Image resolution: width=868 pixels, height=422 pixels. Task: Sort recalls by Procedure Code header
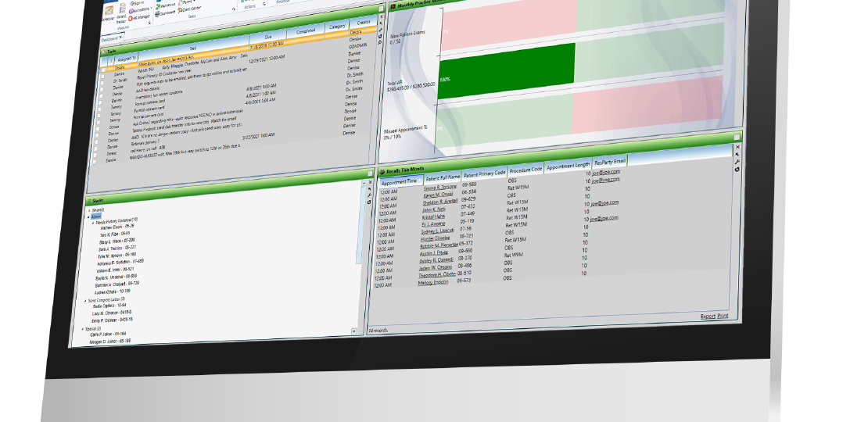[x=526, y=170]
